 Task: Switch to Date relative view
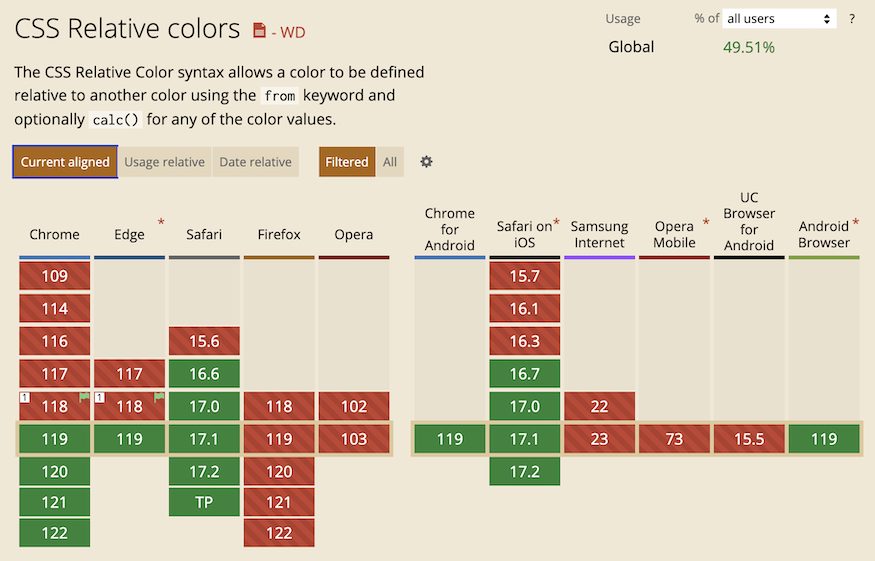coord(256,162)
